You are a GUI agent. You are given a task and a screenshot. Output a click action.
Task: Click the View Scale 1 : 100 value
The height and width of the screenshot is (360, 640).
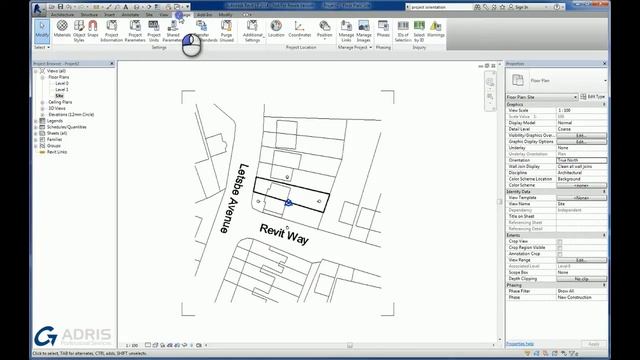coord(581,111)
